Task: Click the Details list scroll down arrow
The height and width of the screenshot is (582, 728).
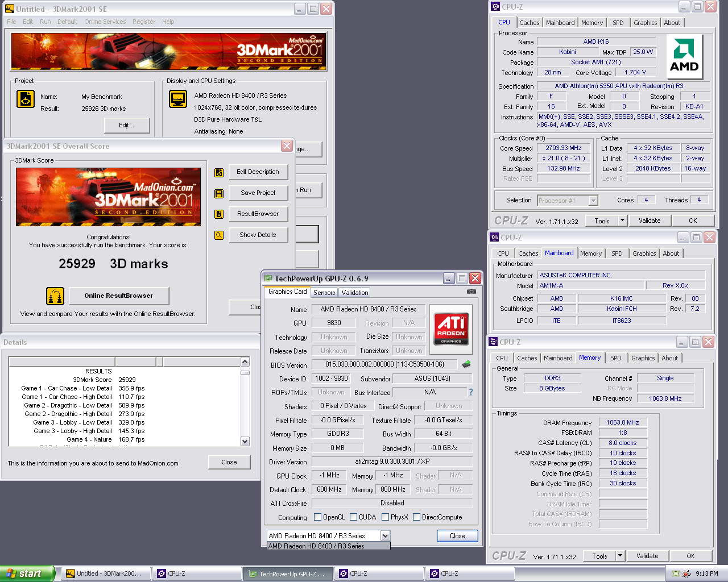Action: click(x=245, y=441)
